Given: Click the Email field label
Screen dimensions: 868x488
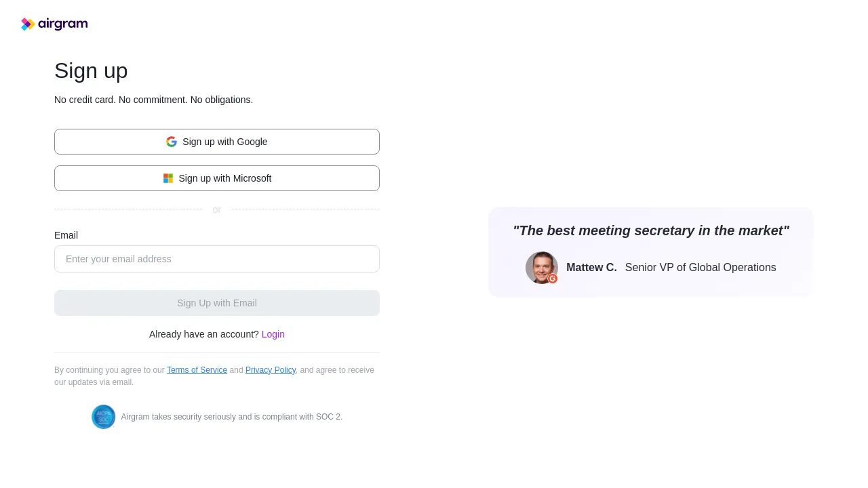Looking at the screenshot, I should [x=66, y=235].
